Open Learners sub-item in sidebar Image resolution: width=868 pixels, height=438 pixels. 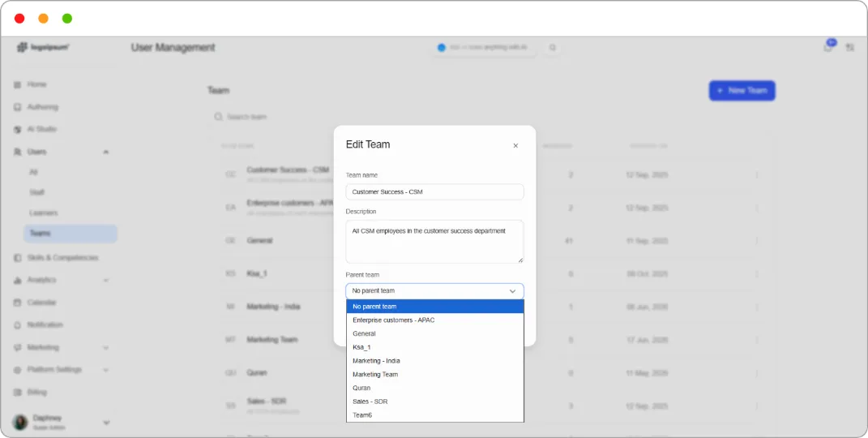tap(43, 213)
